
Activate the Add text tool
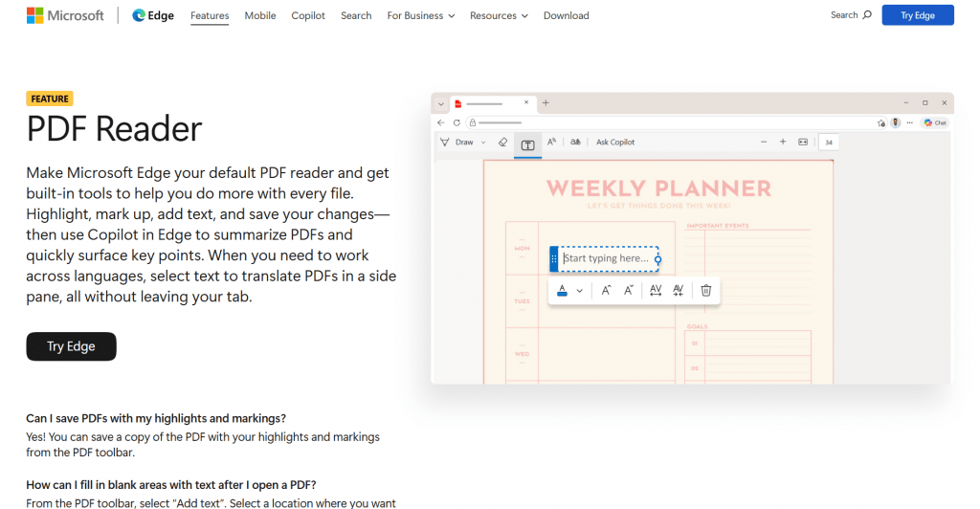(527, 144)
